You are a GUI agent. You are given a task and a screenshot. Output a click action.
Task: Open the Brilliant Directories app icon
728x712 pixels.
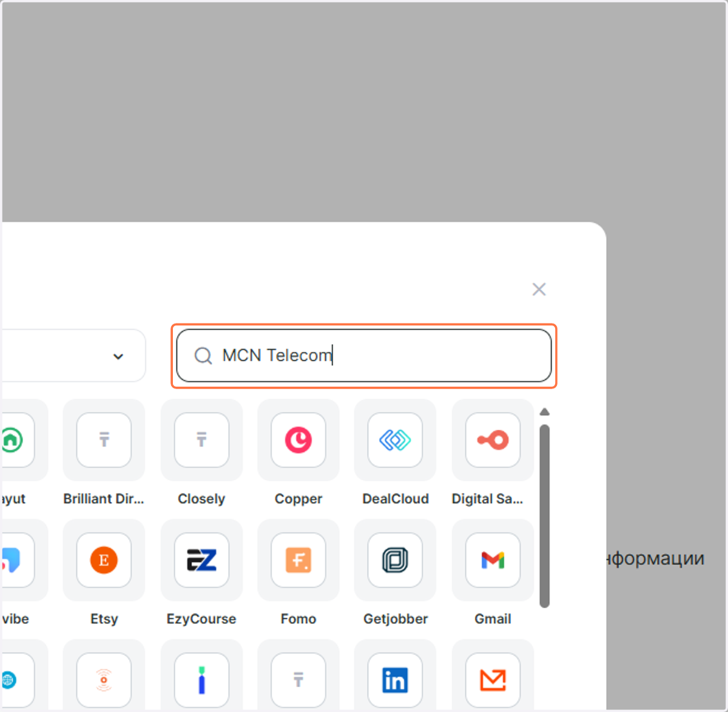point(104,440)
